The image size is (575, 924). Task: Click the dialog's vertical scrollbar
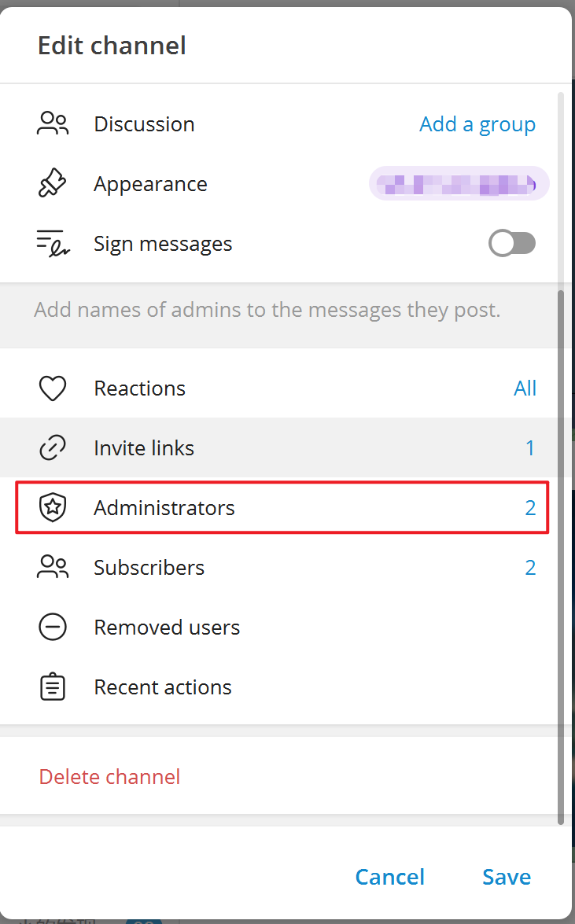coord(561,550)
